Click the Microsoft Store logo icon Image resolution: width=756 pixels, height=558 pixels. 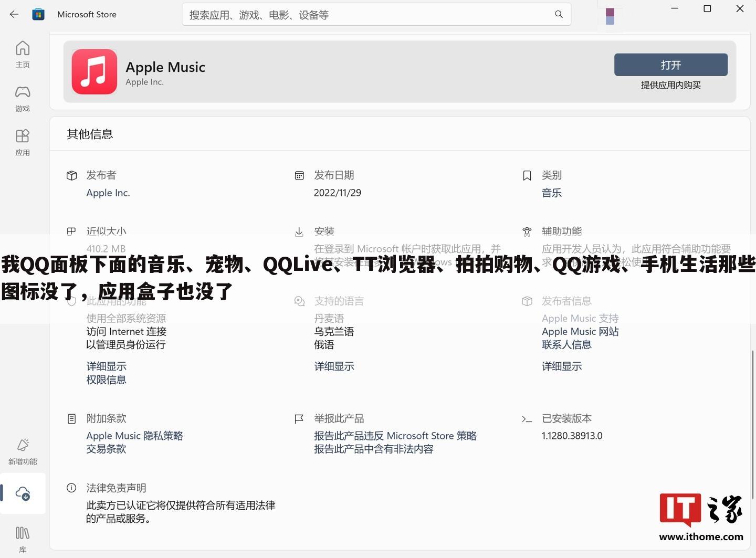[x=38, y=14]
